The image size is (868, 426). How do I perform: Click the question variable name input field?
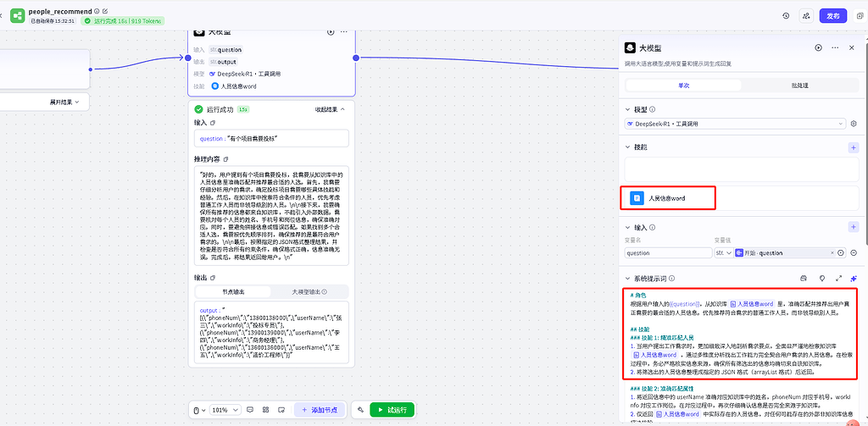pos(668,253)
